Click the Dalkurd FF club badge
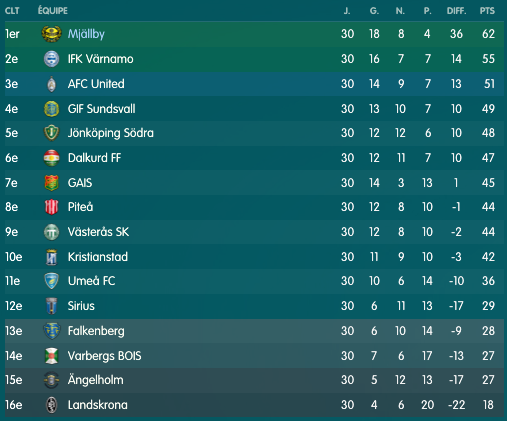The height and width of the screenshot is (421, 507). coord(51,158)
